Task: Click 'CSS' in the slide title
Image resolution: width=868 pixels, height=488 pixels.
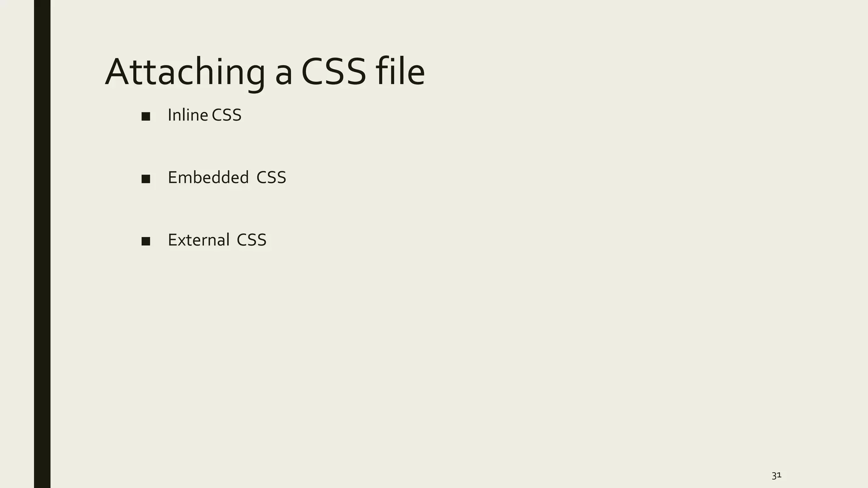Action: tap(334, 72)
